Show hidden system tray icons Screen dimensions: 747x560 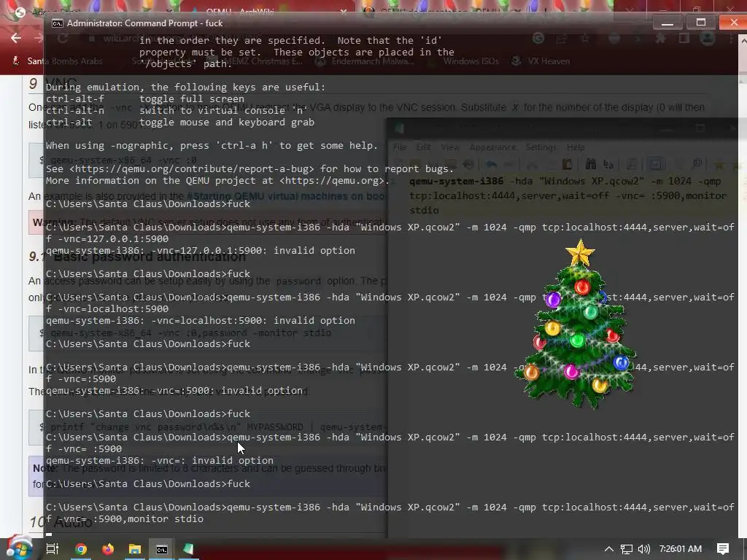click(x=608, y=549)
